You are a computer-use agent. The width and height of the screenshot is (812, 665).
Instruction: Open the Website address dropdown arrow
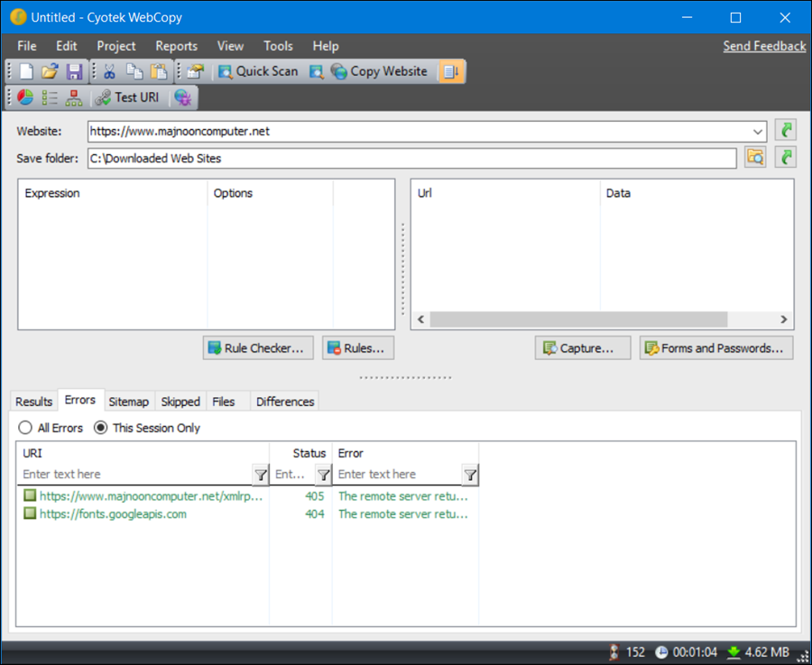click(758, 131)
